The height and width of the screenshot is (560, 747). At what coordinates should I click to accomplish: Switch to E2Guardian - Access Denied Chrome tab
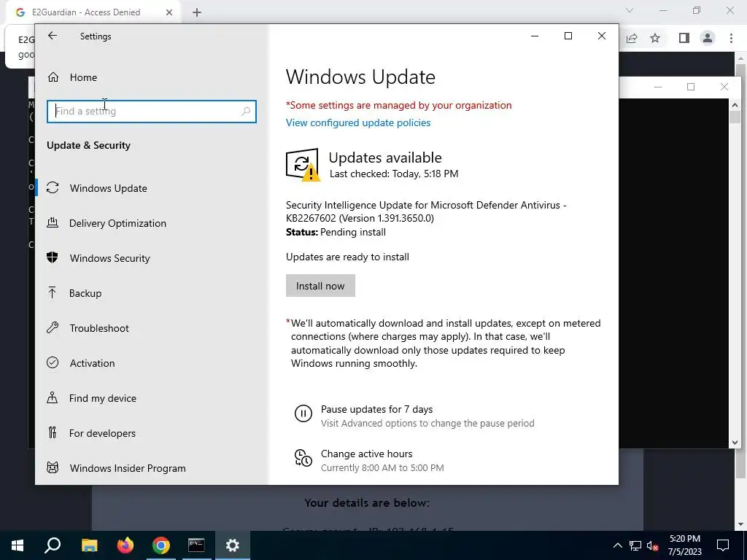[86, 12]
